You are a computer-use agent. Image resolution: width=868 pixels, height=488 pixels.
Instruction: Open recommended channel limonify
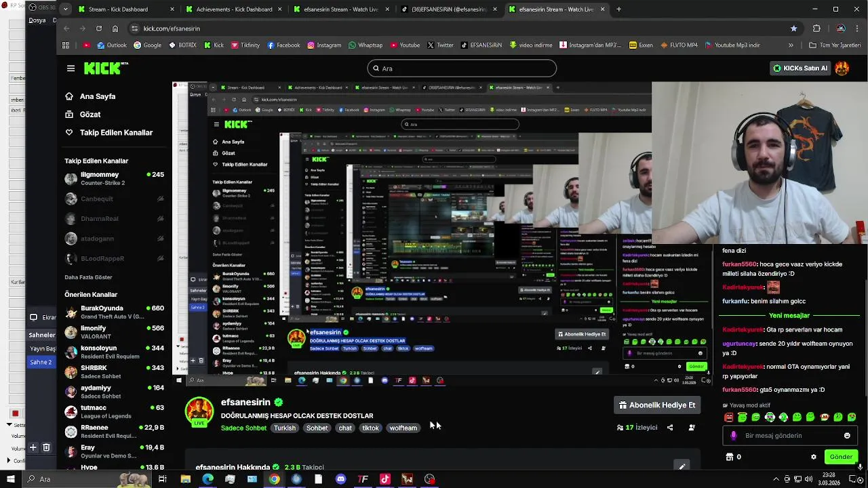[114, 332]
